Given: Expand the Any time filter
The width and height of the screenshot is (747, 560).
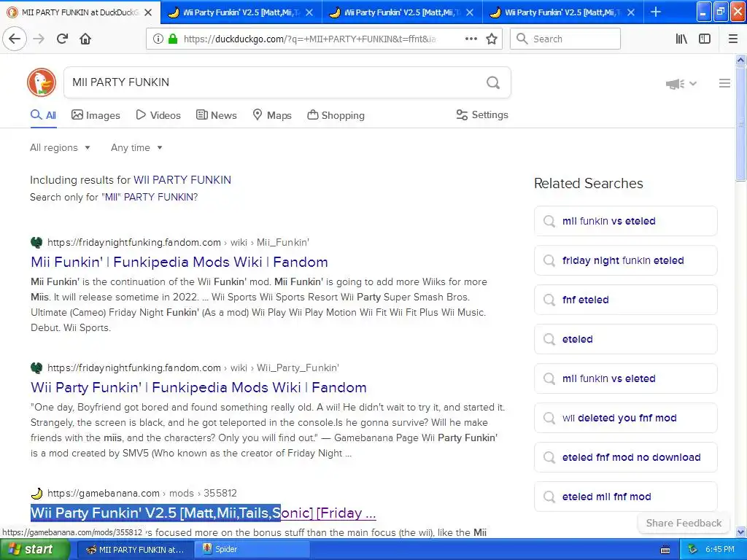Looking at the screenshot, I should pyautogui.click(x=136, y=147).
